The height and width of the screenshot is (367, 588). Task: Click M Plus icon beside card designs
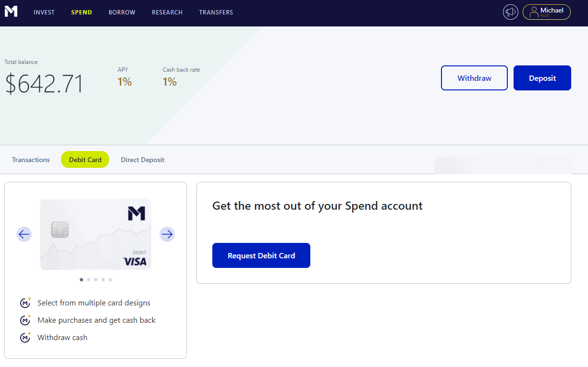click(x=25, y=303)
